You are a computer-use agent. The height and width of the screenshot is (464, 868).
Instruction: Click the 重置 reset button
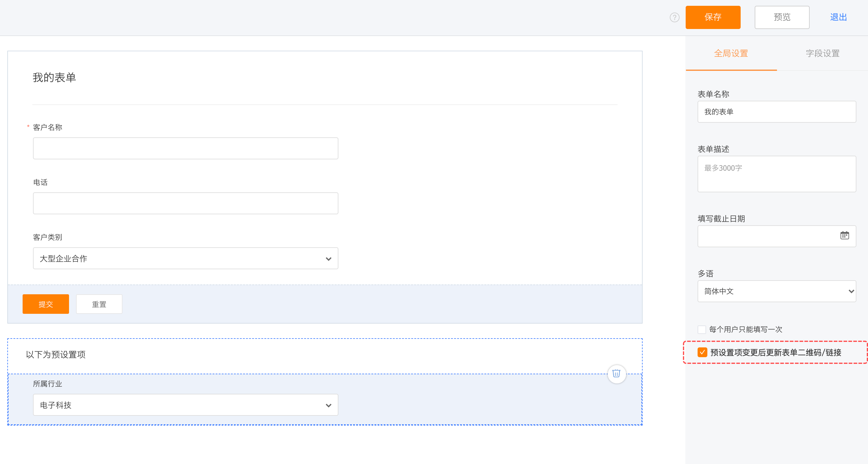pos(99,304)
